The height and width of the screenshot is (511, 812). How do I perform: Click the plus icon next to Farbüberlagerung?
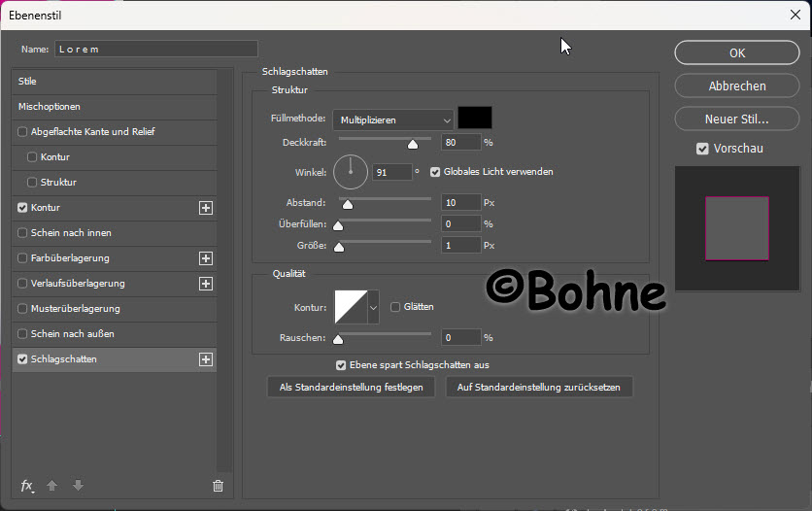205,258
